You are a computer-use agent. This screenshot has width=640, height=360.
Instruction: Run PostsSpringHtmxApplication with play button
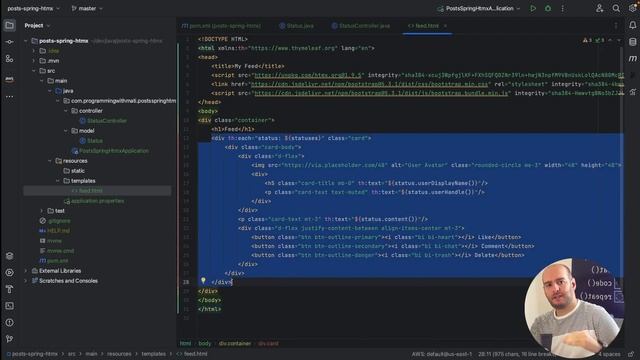[x=533, y=8]
